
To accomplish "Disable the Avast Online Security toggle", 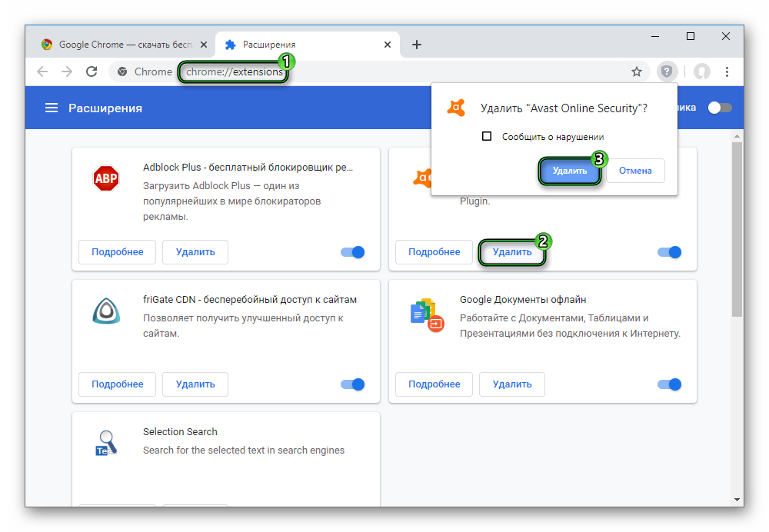I will 670,252.
